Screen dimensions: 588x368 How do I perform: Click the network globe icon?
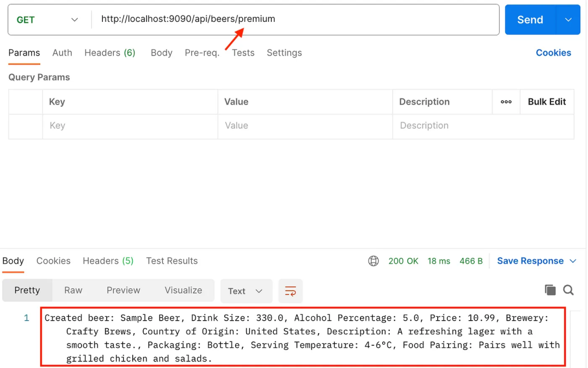(x=373, y=261)
